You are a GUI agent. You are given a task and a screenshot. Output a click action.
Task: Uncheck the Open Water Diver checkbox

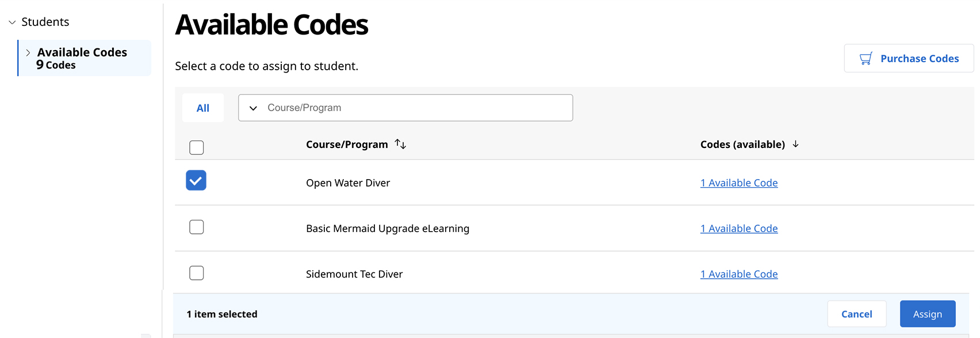[x=196, y=181]
